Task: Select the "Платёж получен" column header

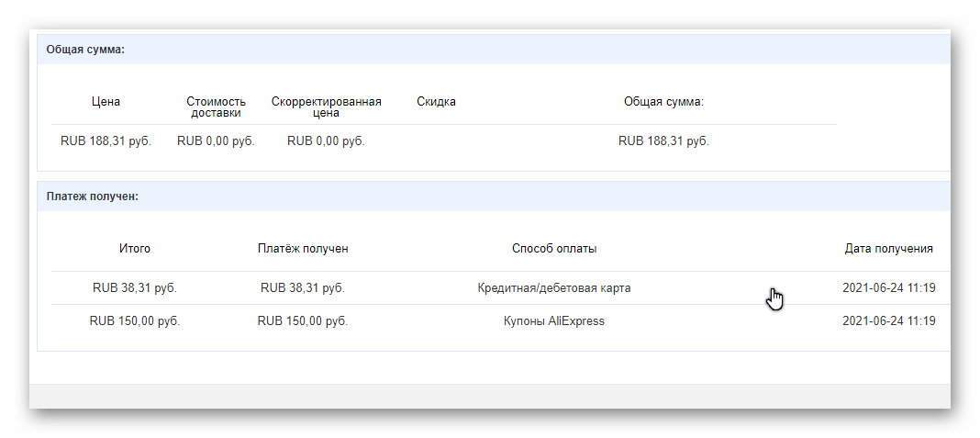Action: pos(303,249)
